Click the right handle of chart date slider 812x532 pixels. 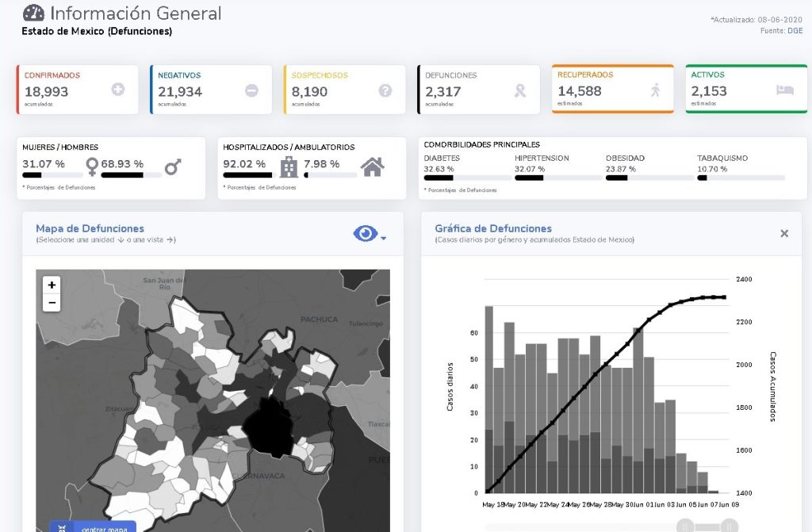pos(730,525)
